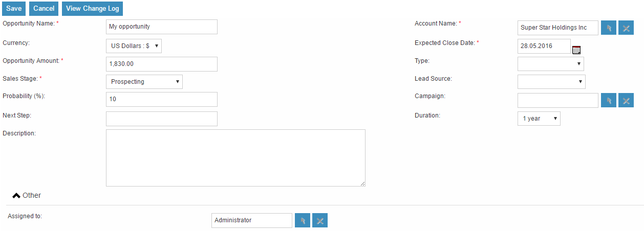The width and height of the screenshot is (644, 231).
Task: Open the Expected Close Date calendar picker
Action: tap(576, 50)
